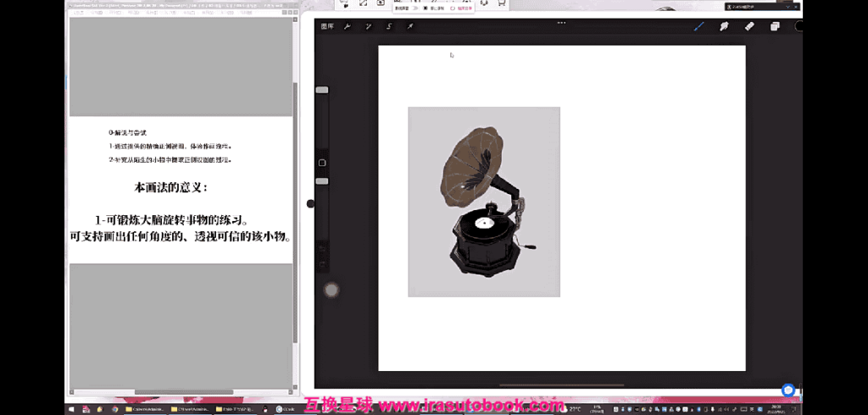
Task: Open the Windows Start button
Action: [73, 409]
